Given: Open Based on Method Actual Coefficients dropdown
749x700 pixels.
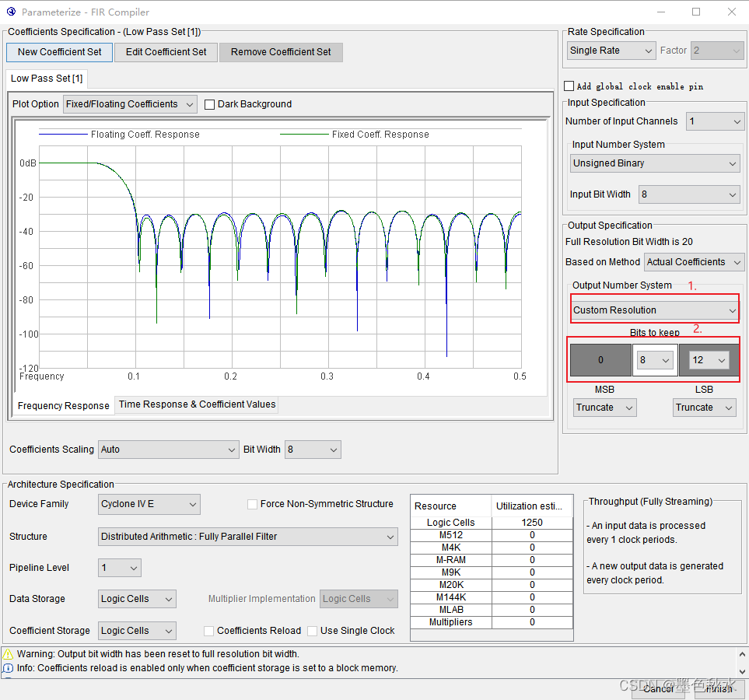Looking at the screenshot, I should click(x=694, y=262).
